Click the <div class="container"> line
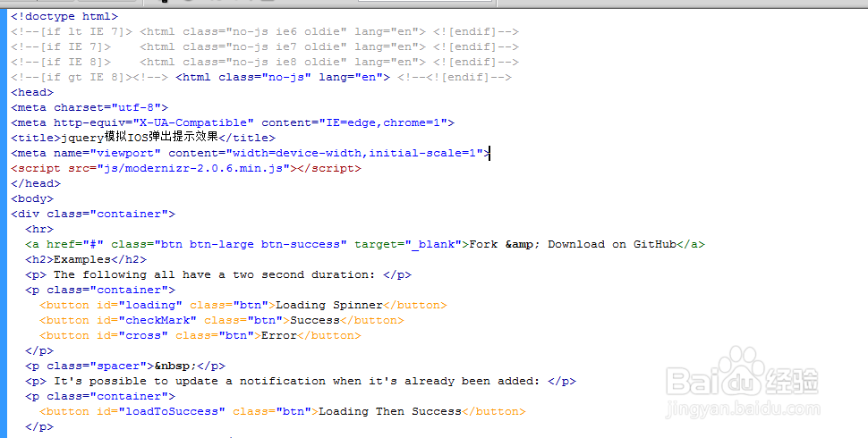868x438 pixels. click(93, 214)
